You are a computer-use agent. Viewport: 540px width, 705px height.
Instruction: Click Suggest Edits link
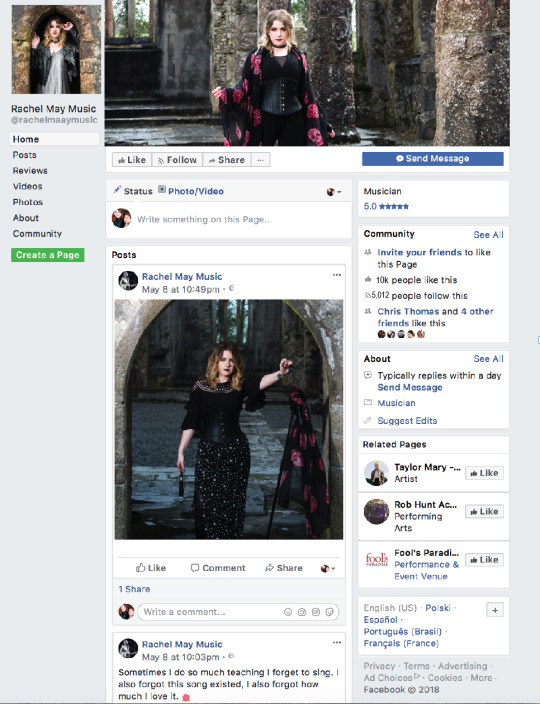[407, 421]
